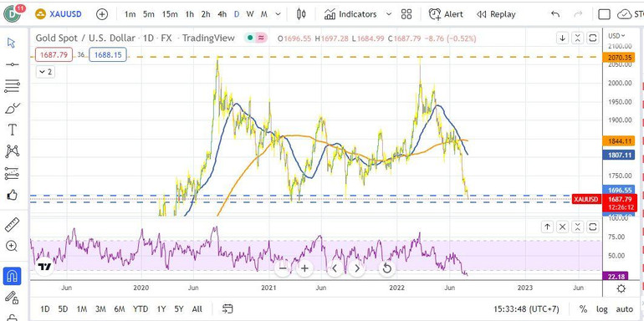Set date range to 1D

(x=45, y=309)
